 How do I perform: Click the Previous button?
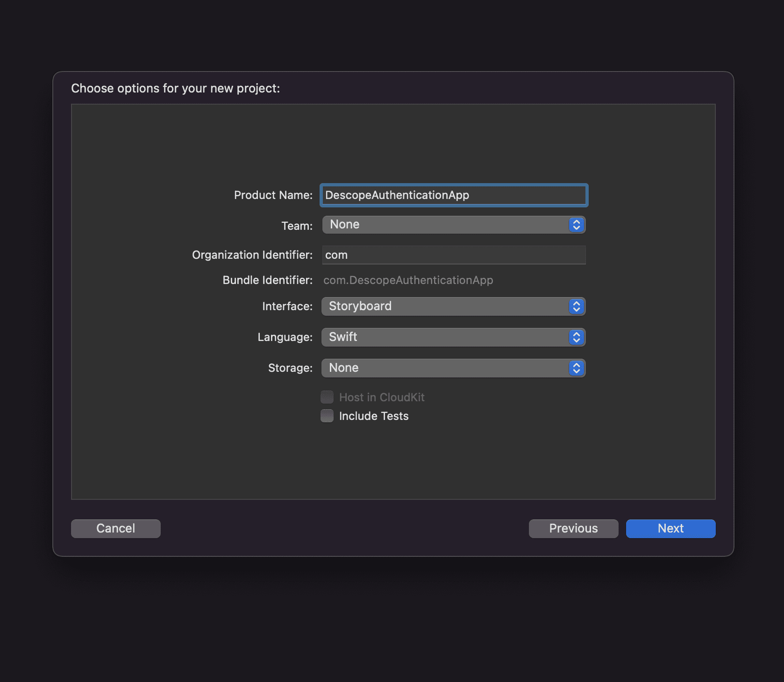[x=573, y=528]
